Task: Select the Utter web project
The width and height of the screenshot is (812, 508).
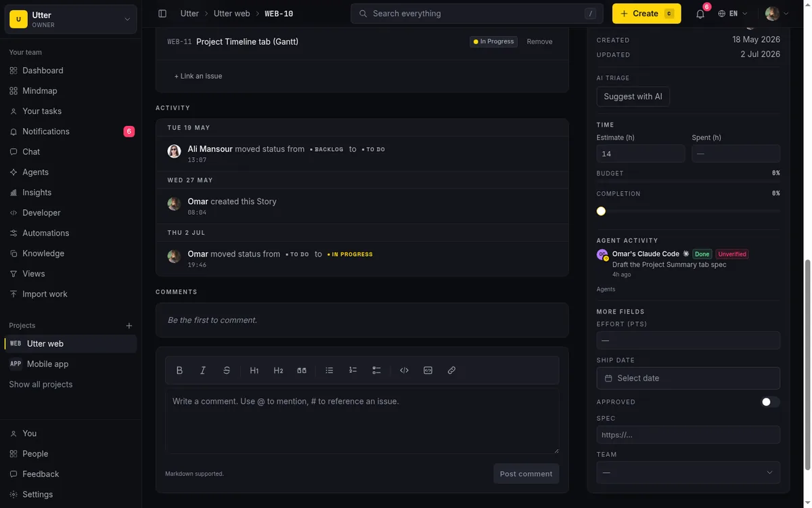Action: pyautogui.click(x=70, y=343)
